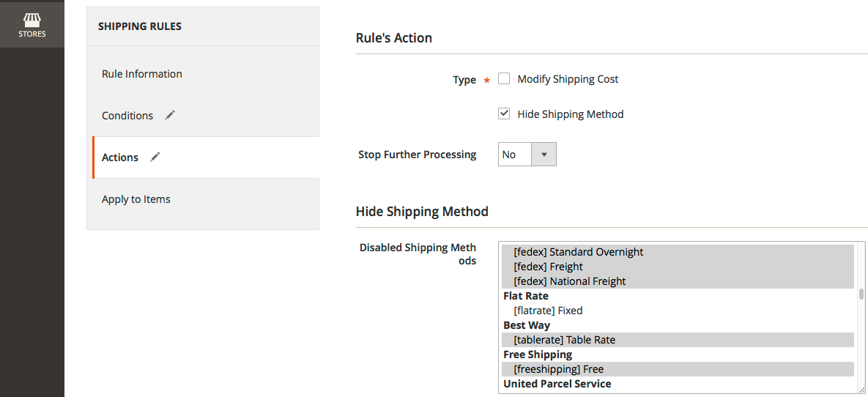Click the dropdown arrow next to No
This screenshot has height=397, width=868.
(544, 155)
